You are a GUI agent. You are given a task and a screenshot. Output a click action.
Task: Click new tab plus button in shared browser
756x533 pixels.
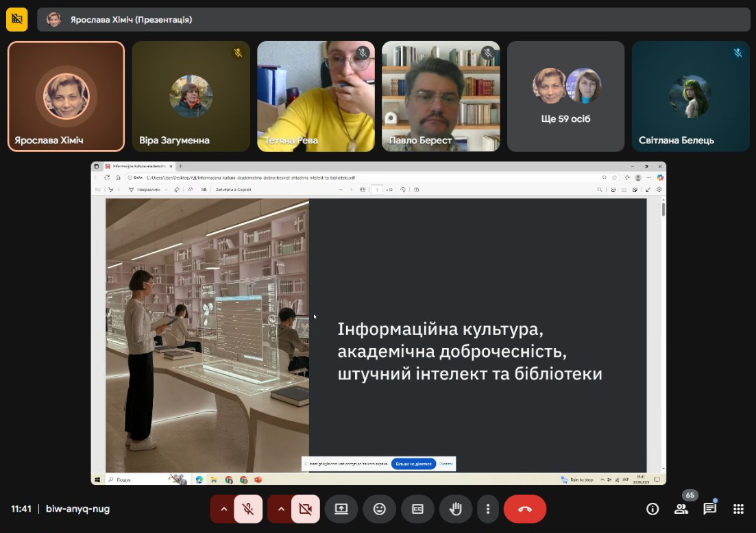(181, 166)
